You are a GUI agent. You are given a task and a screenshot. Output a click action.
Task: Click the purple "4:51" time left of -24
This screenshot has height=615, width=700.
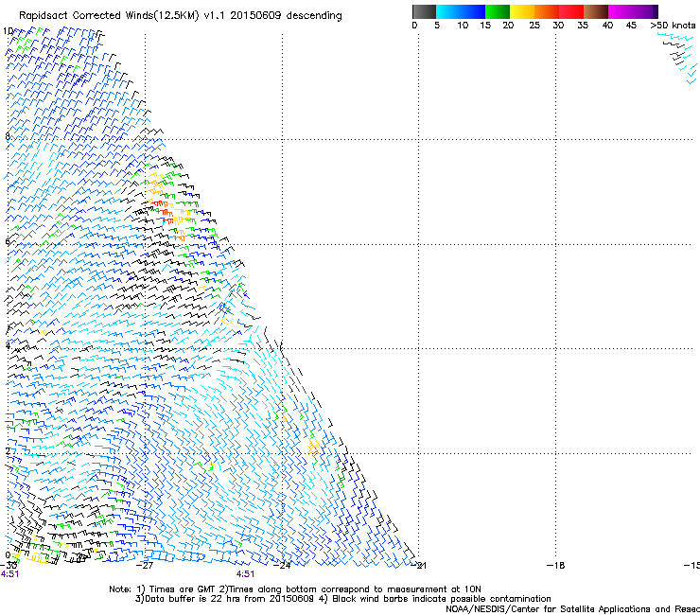click(246, 574)
